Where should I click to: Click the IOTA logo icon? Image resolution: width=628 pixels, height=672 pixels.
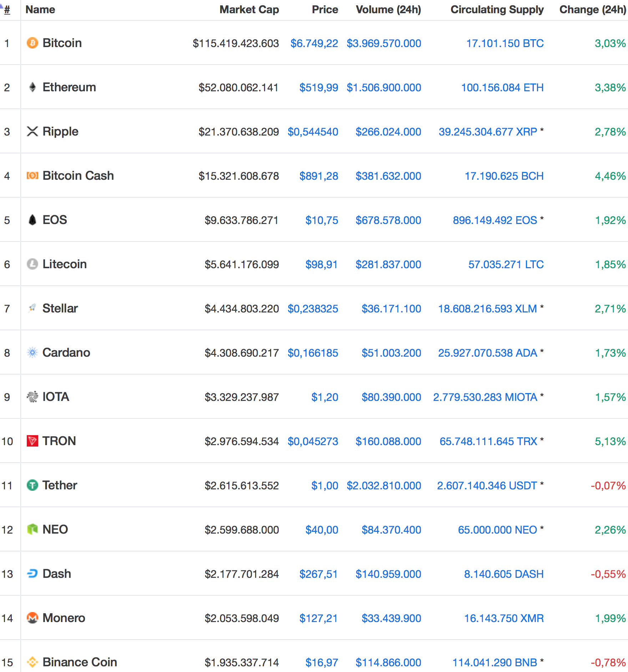click(x=32, y=397)
